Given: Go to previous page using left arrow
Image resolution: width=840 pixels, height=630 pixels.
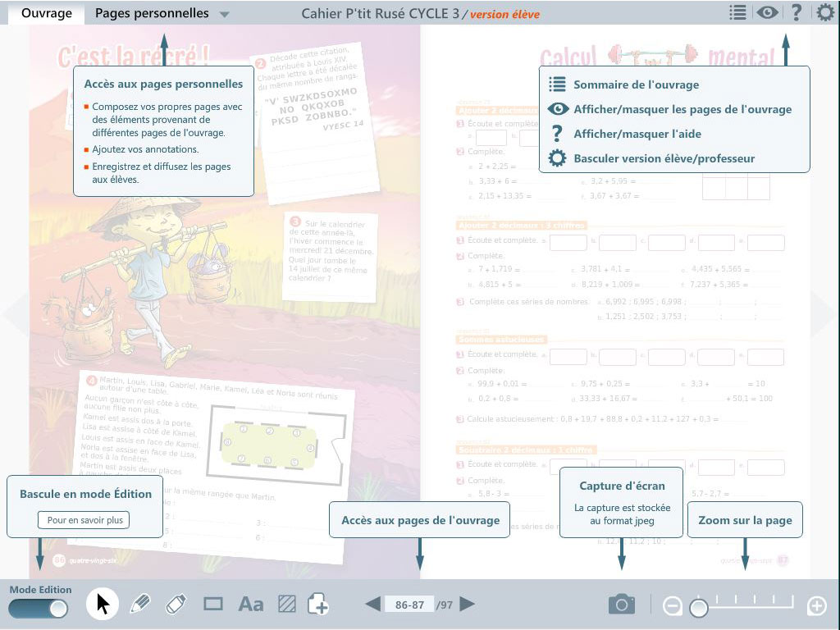Looking at the screenshot, I should coord(372,605).
